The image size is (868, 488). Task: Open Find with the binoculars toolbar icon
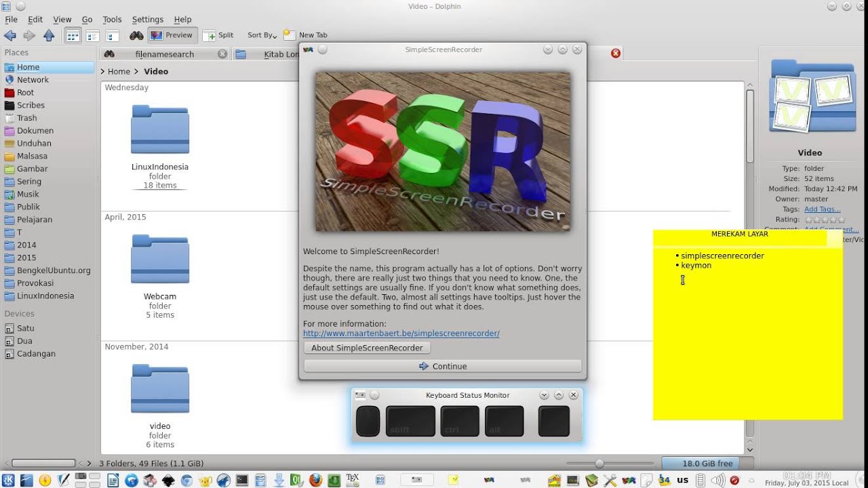(x=136, y=35)
